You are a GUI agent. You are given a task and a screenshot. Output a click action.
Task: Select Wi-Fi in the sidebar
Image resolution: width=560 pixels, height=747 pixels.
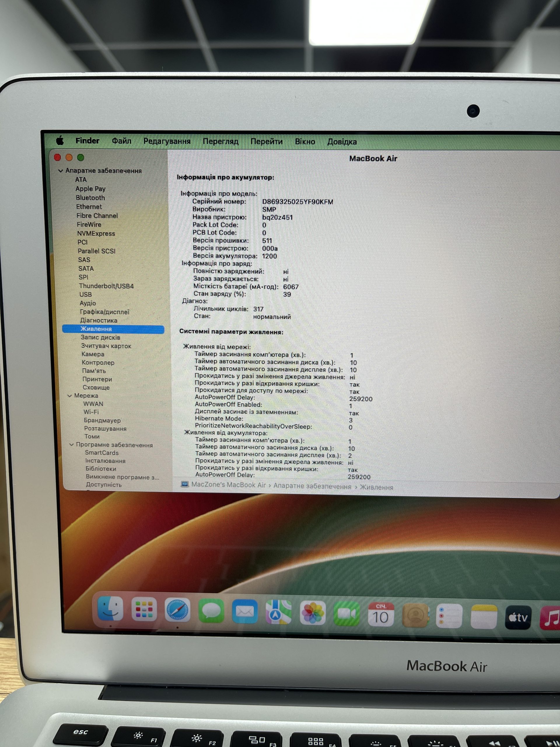91,412
